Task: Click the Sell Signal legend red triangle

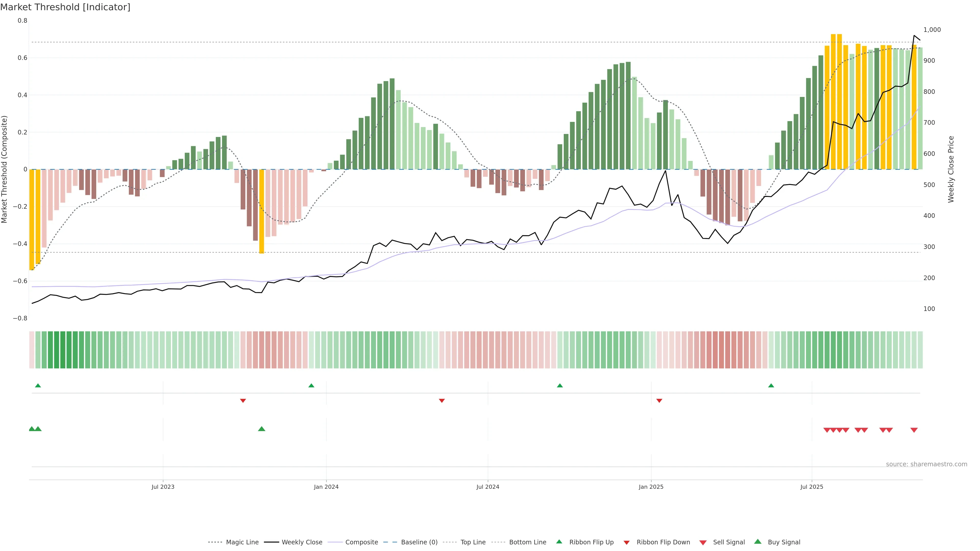Action: click(703, 542)
